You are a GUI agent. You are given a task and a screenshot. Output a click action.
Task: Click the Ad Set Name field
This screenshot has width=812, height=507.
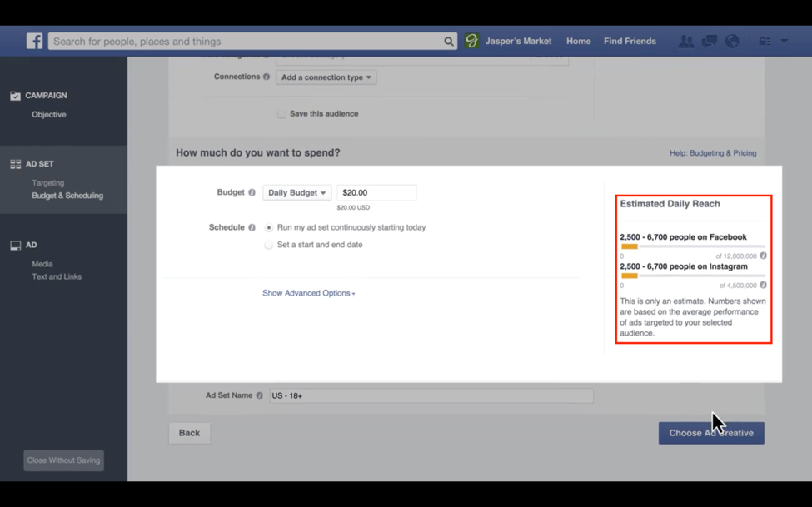[431, 395]
